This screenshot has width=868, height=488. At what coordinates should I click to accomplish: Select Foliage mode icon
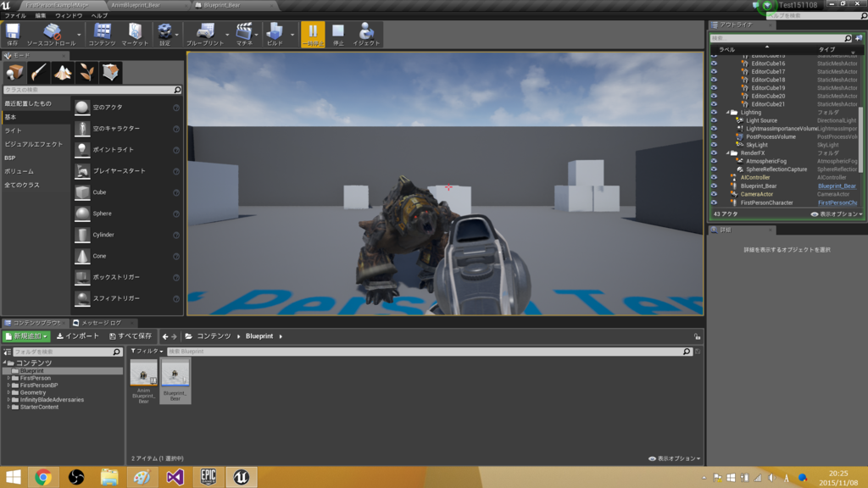click(87, 72)
